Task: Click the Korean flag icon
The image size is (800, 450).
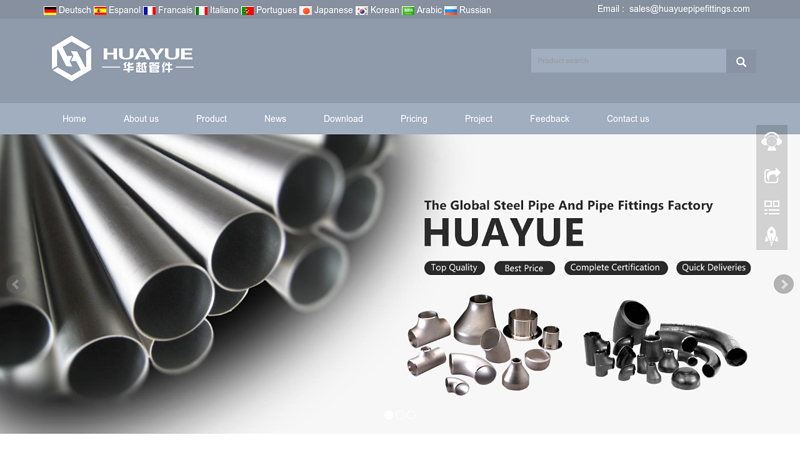Action: click(362, 11)
